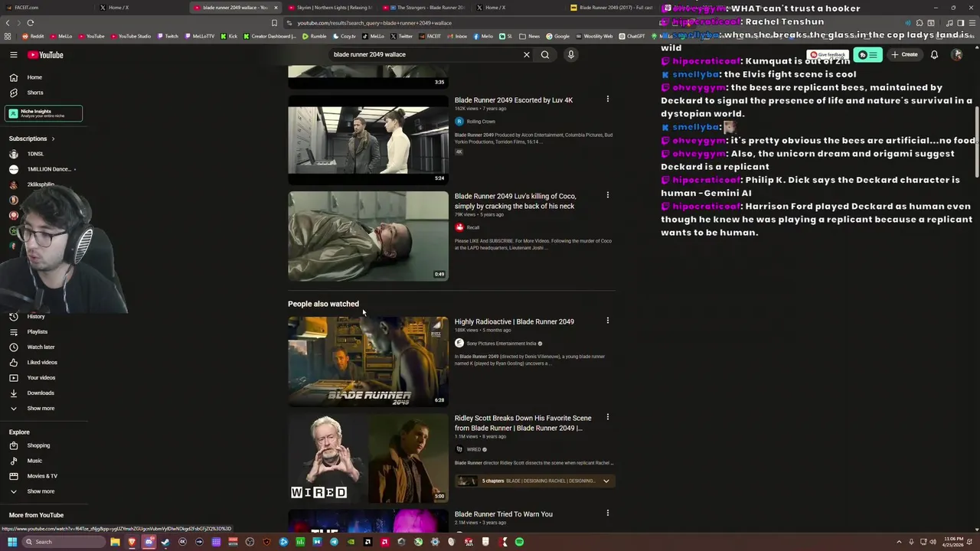Play Blade Runner 2049 Escorted by Luv thumbnail
The width and height of the screenshot is (980, 551).
[368, 139]
